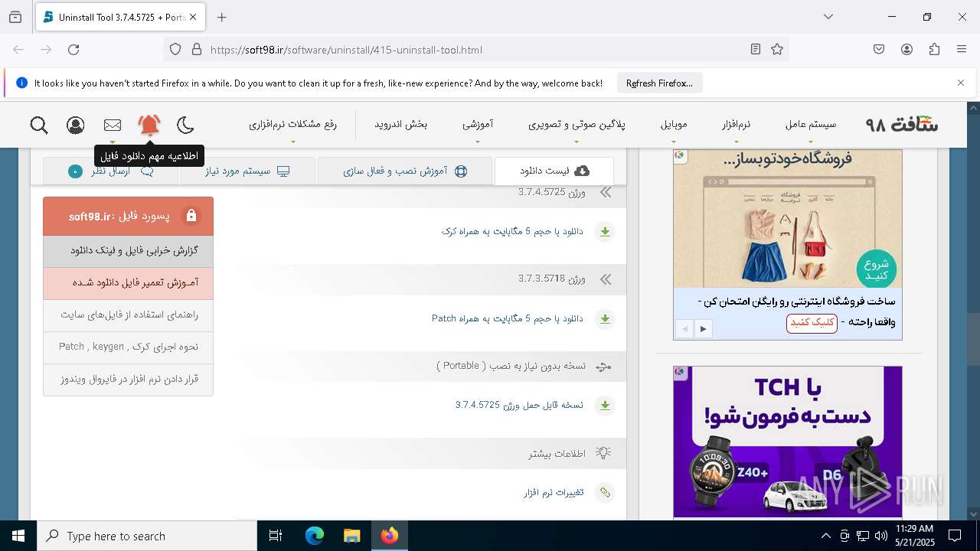Viewport: 980px width, 551px height.
Task: Select the لیست دانلود tab
Action: 554,171
